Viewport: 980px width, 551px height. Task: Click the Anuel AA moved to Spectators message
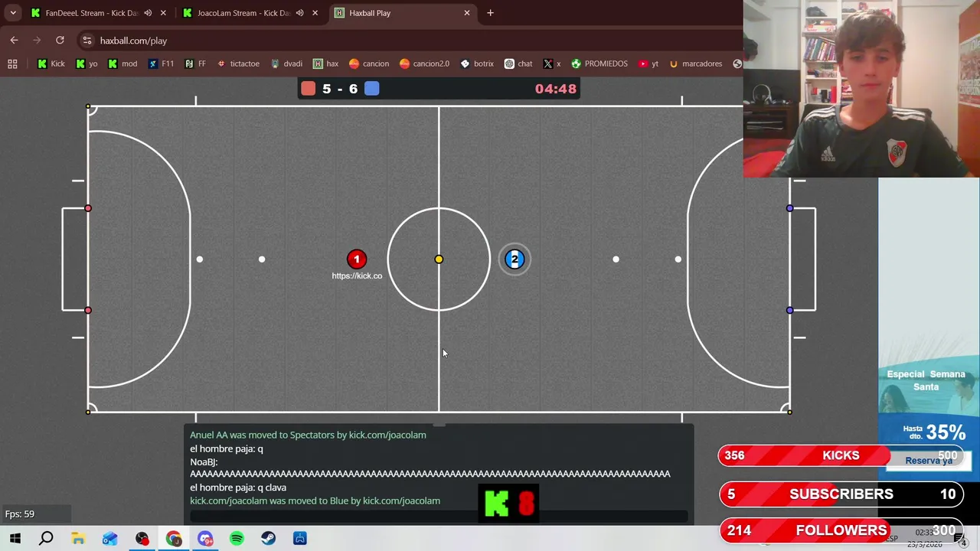308,435
